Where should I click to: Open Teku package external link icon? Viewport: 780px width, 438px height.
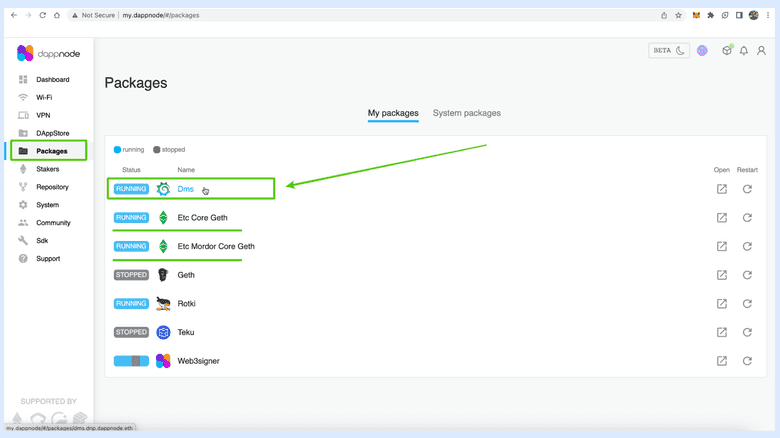pyautogui.click(x=721, y=332)
